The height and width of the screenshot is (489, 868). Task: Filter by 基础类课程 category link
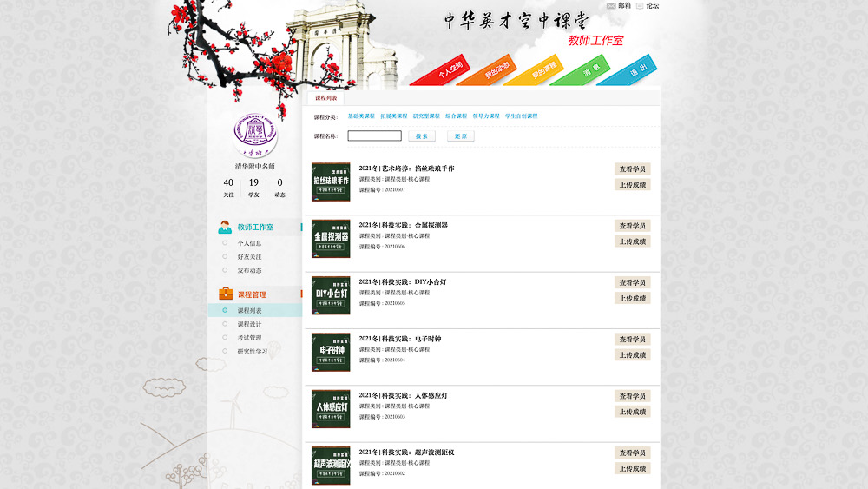(x=361, y=116)
